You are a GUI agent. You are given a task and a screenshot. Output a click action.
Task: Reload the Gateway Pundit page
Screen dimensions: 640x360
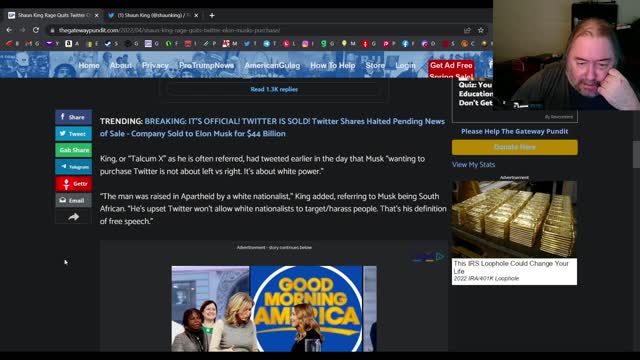36,30
